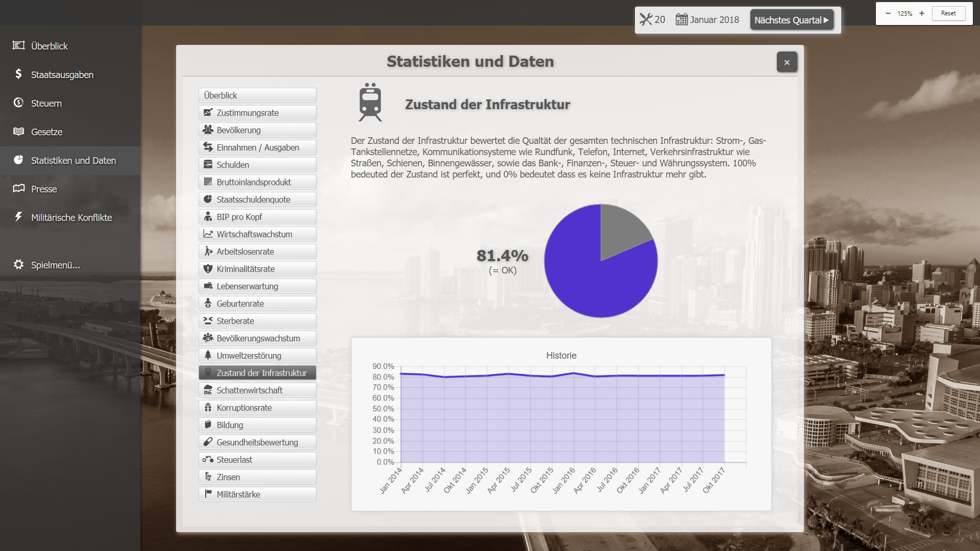Screen dimensions: 980x551
Task: Click the Militärische Konflikte lightning icon
Action: (x=18, y=217)
